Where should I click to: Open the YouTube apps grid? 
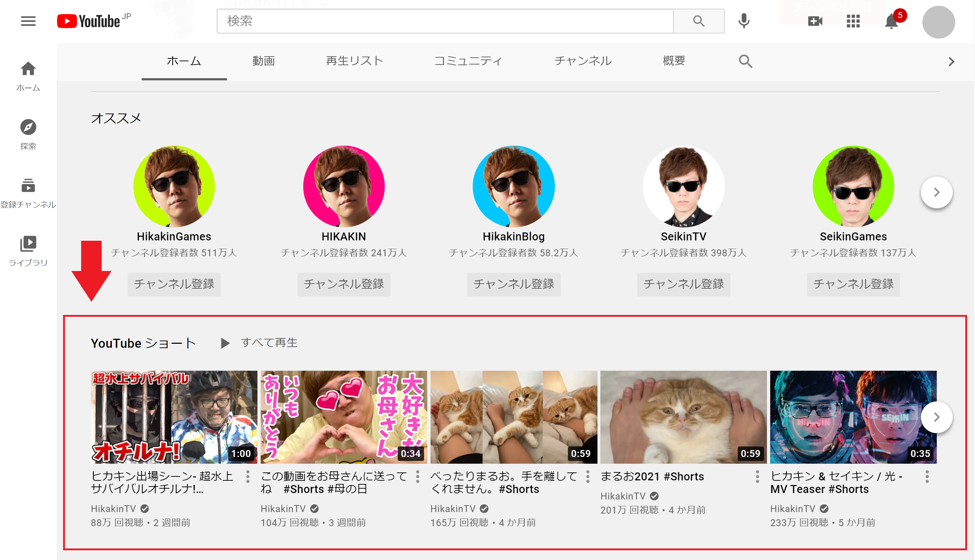pos(853,21)
